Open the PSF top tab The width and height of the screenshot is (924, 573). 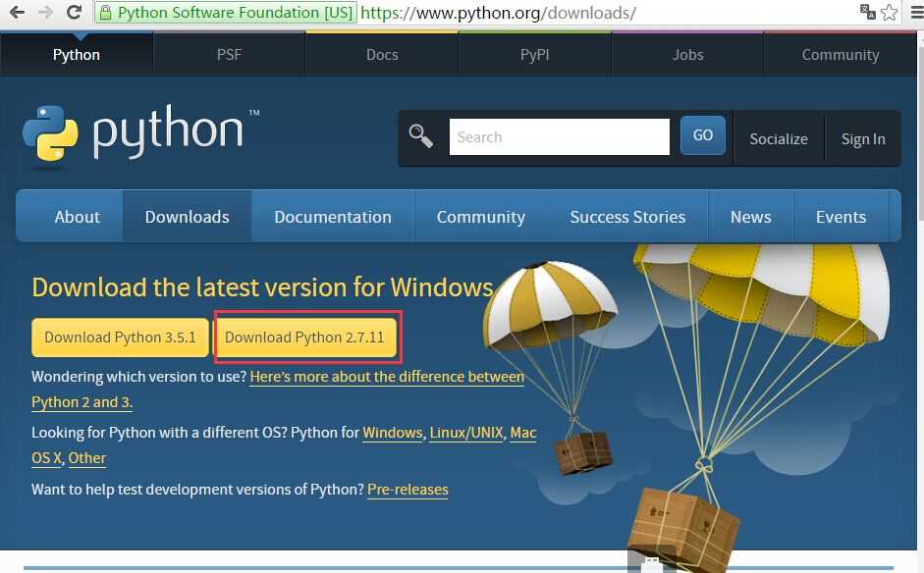(229, 55)
